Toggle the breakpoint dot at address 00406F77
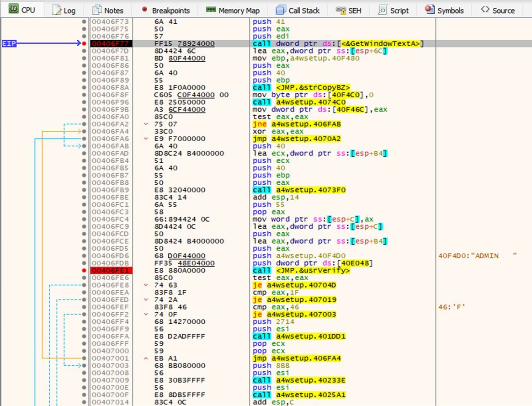 (x=84, y=43)
